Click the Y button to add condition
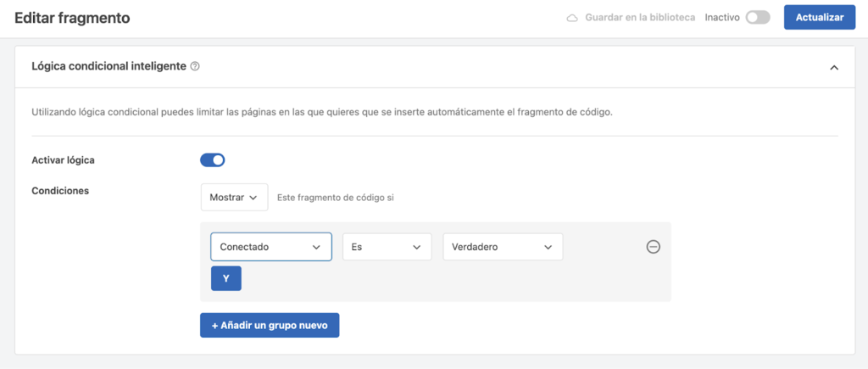Viewport: 868px width, 369px height. [225, 278]
